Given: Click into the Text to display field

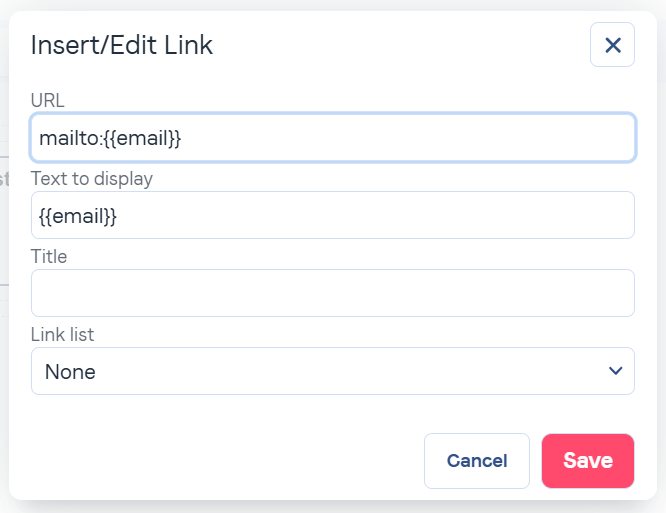Looking at the screenshot, I should point(332,215).
